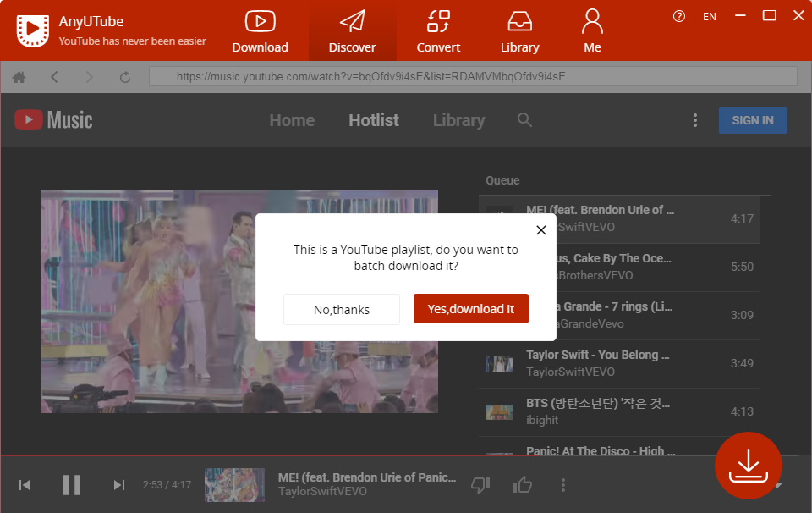Click the TaylorSwiftVEVO artist name in player bar

[x=322, y=491]
